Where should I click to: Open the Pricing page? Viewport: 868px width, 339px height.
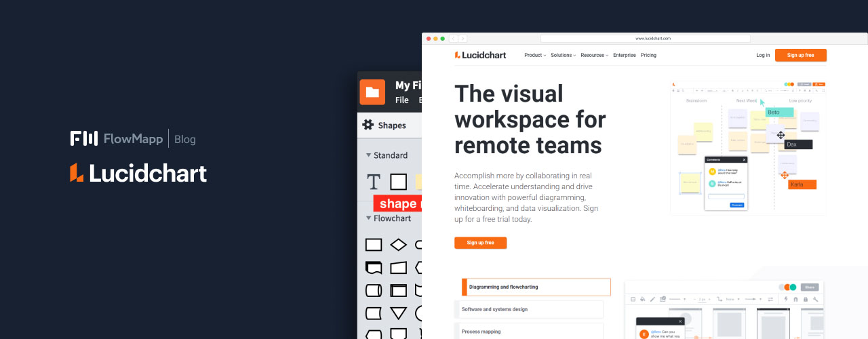point(648,55)
